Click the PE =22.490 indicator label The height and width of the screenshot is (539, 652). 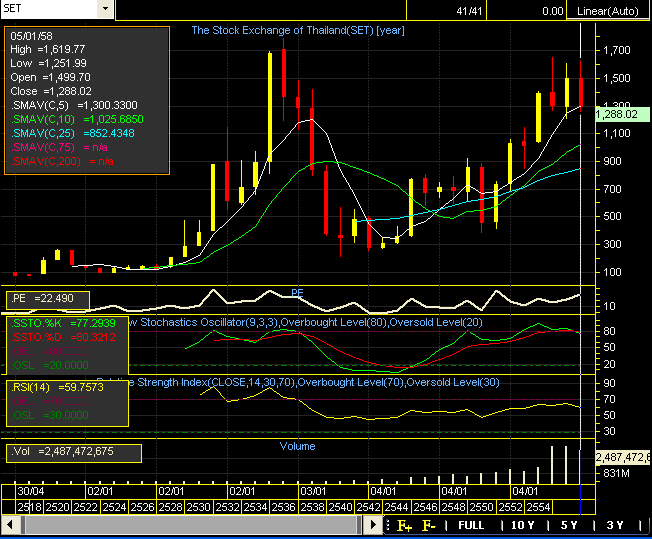(x=47, y=299)
